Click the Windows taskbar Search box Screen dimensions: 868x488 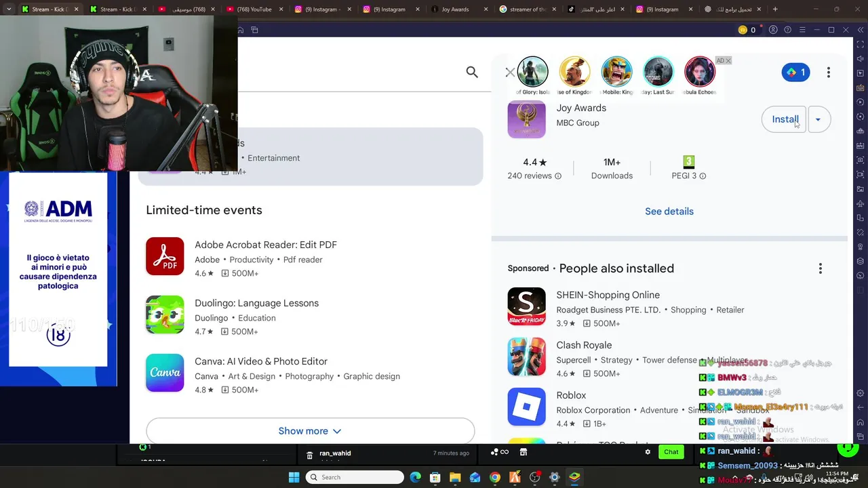point(355,477)
